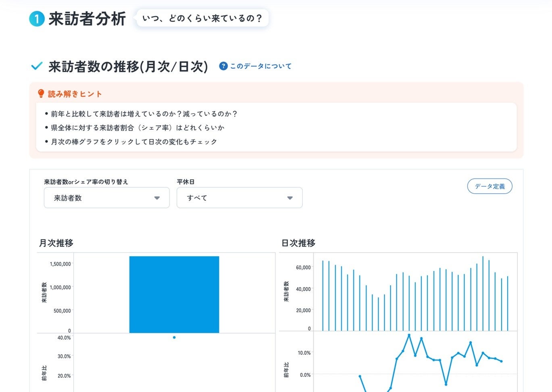Click the single dot on the monthly 前年比 chart

(174, 337)
